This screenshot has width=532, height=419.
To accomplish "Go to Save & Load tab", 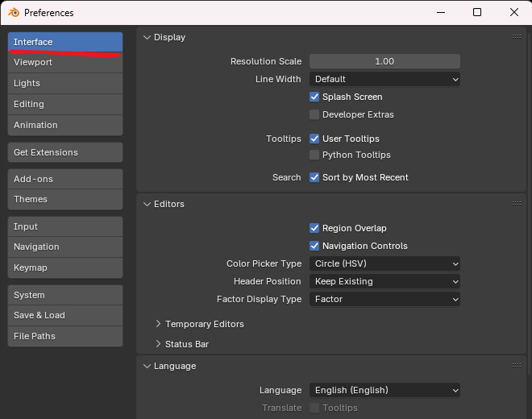I will 65,315.
